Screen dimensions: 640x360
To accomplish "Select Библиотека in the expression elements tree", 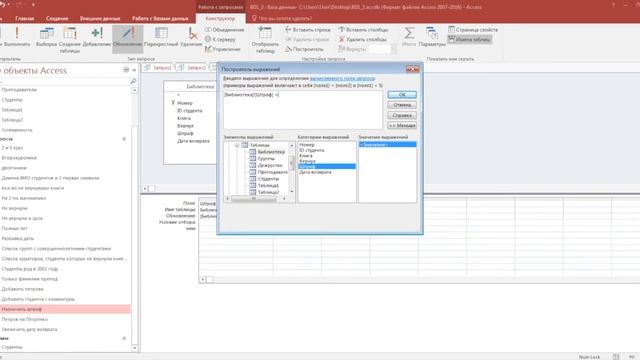I will coord(271,152).
